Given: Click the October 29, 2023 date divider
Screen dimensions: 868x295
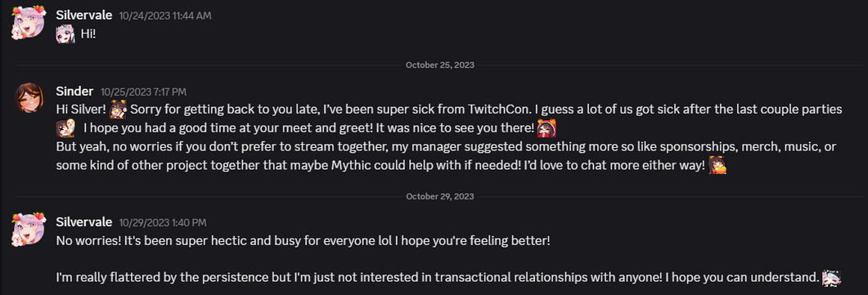Looking at the screenshot, I should click(439, 196).
